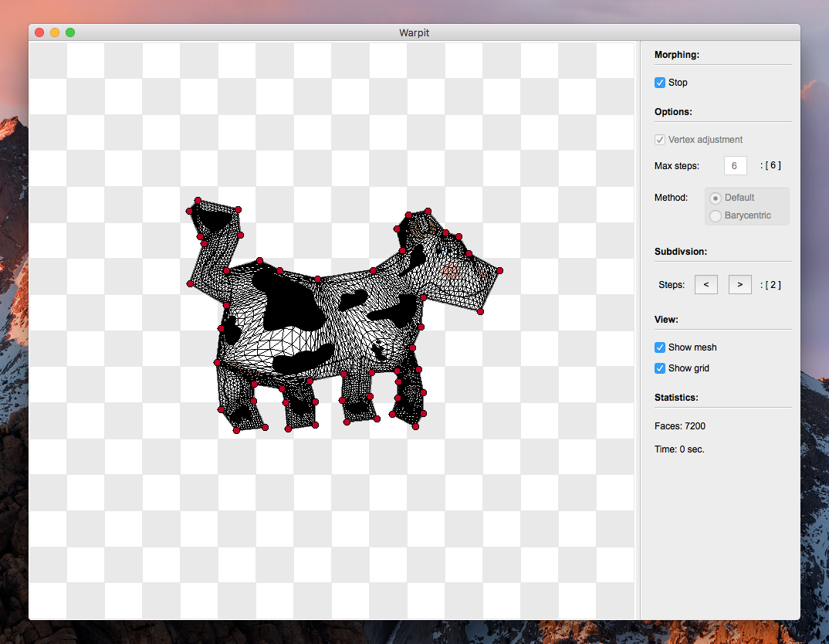Click the Options: section heading
829x644 pixels.
coord(673,111)
